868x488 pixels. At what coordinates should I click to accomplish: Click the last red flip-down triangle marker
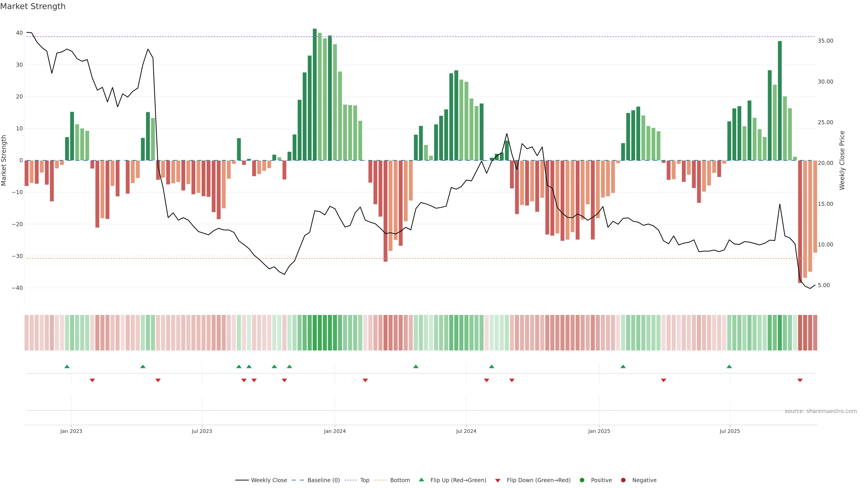point(800,380)
